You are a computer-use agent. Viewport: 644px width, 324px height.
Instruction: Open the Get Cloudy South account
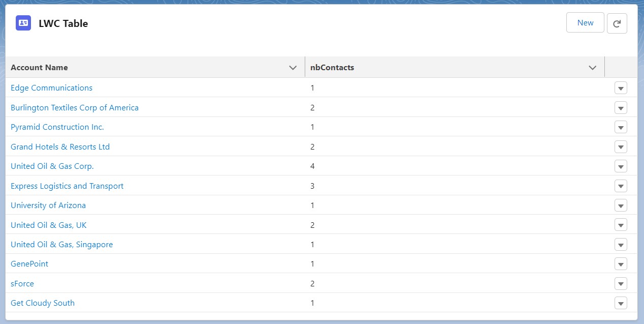point(43,303)
